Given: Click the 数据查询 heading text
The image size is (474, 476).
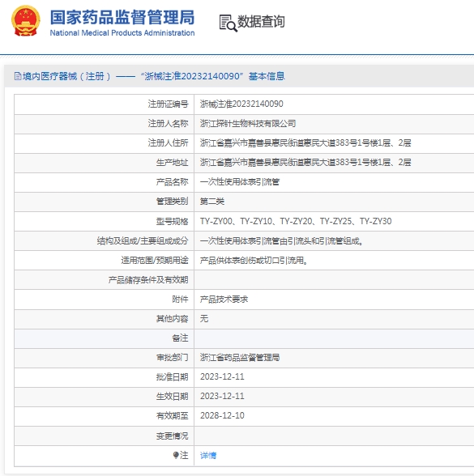Looking at the screenshot, I should click(x=261, y=22).
